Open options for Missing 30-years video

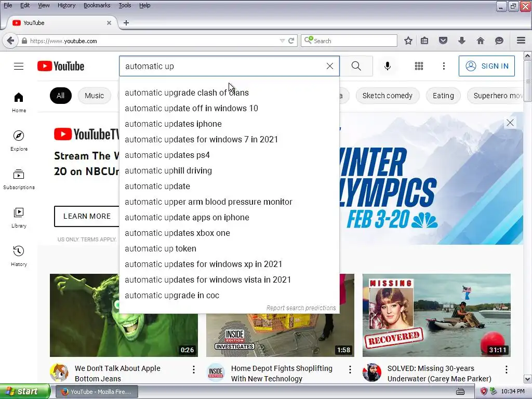point(507,369)
